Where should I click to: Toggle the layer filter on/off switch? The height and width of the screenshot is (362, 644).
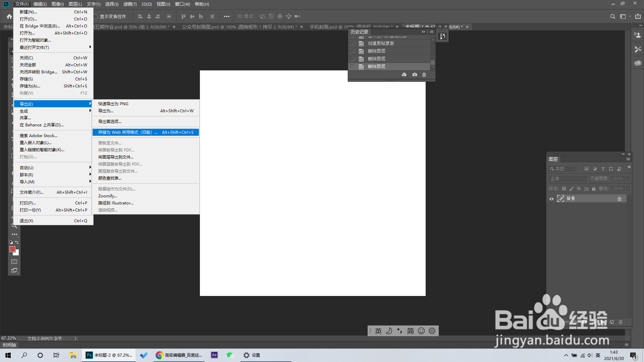click(629, 168)
